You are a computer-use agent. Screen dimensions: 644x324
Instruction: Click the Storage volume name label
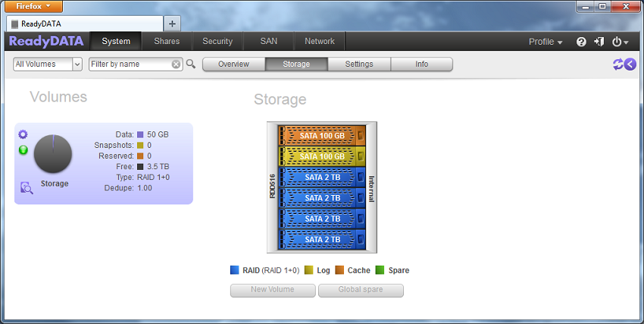click(x=55, y=184)
